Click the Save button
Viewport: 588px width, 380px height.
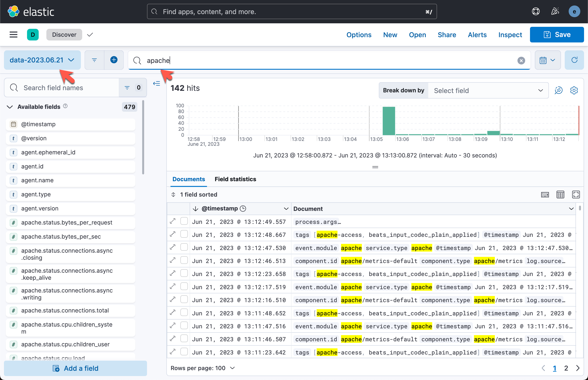pos(557,35)
